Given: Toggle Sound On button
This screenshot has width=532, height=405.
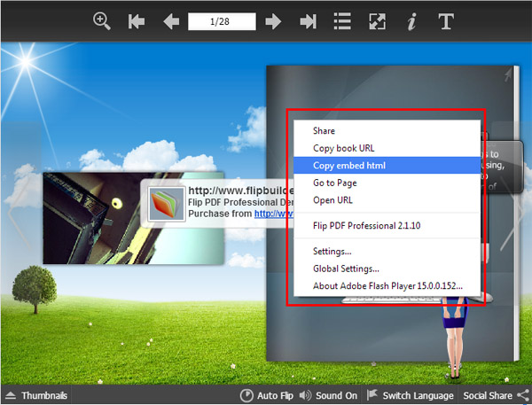Looking at the screenshot, I should tap(328, 395).
